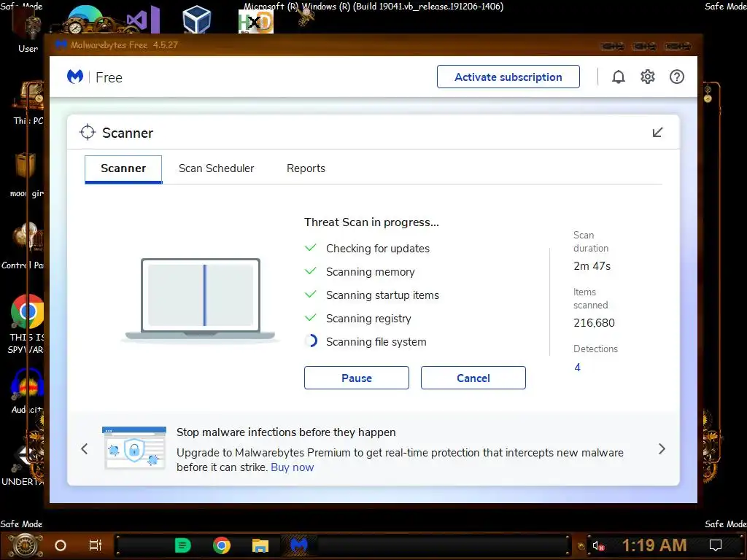747x560 pixels.
Task: Click the Scanner crosshair icon
Action: (88, 133)
